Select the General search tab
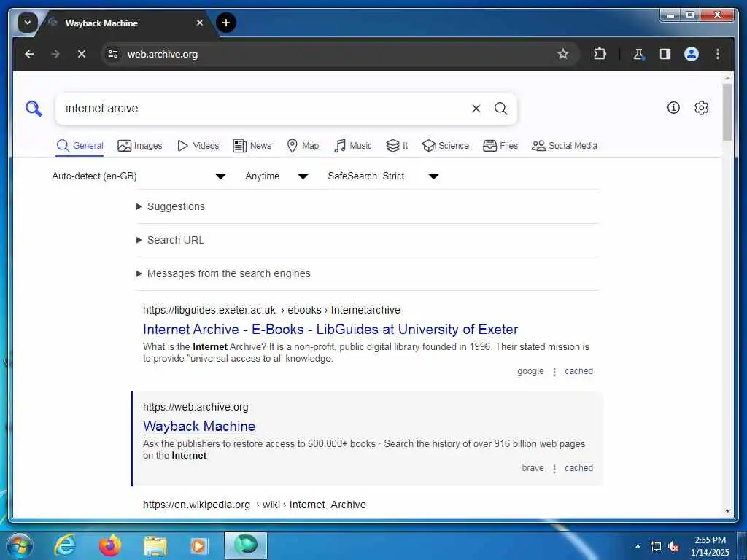This screenshot has width=747, height=560. coord(80,146)
